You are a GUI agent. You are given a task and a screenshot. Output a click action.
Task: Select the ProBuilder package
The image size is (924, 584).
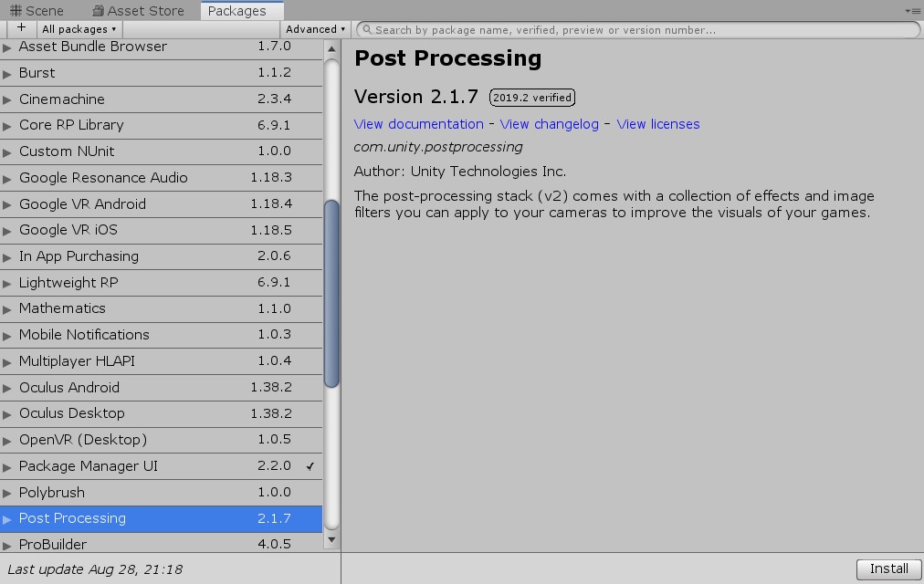coord(161,543)
